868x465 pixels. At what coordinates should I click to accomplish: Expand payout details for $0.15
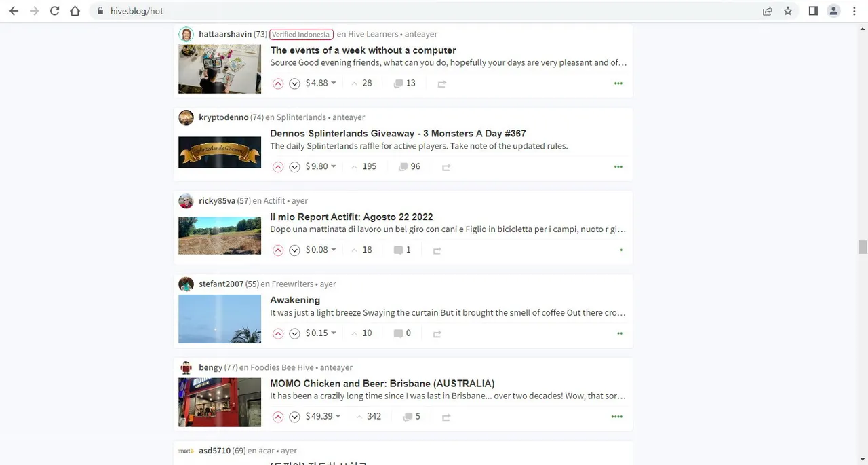321,333
